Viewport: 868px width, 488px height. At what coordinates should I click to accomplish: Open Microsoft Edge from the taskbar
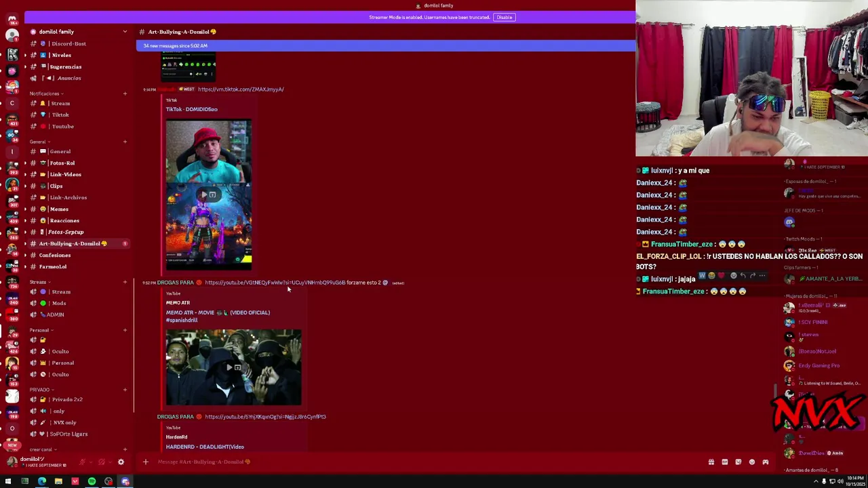41,481
